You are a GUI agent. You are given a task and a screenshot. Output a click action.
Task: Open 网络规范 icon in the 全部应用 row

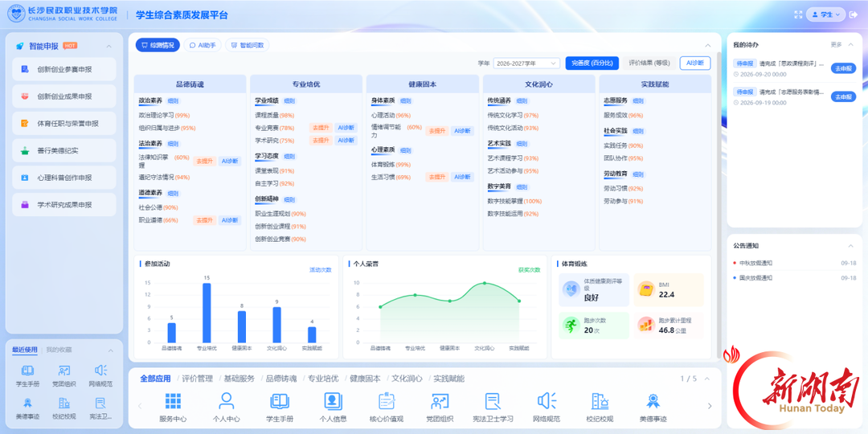[547, 401]
